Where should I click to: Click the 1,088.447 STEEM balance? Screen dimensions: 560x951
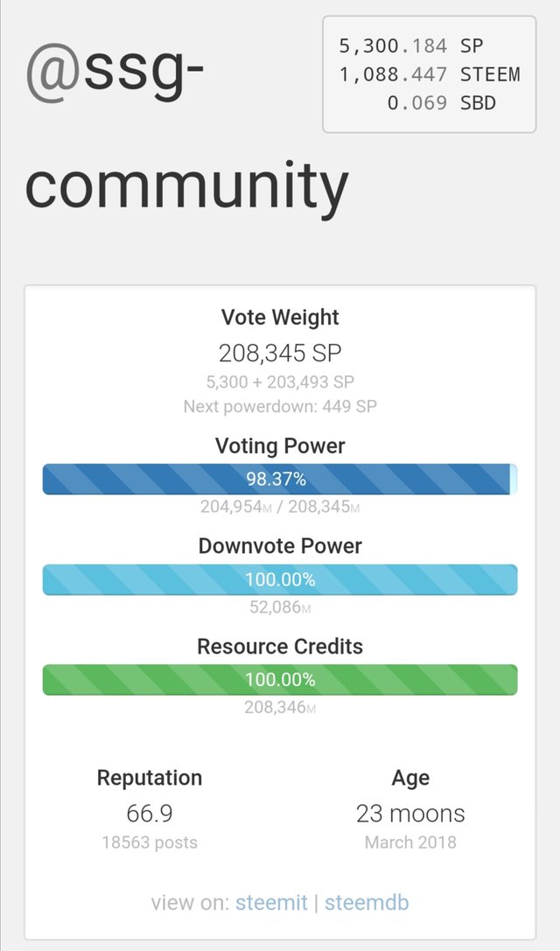pyautogui.click(x=429, y=74)
